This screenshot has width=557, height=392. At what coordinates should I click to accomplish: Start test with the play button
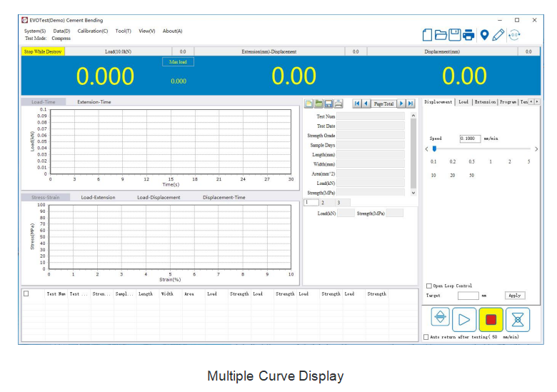click(x=464, y=318)
